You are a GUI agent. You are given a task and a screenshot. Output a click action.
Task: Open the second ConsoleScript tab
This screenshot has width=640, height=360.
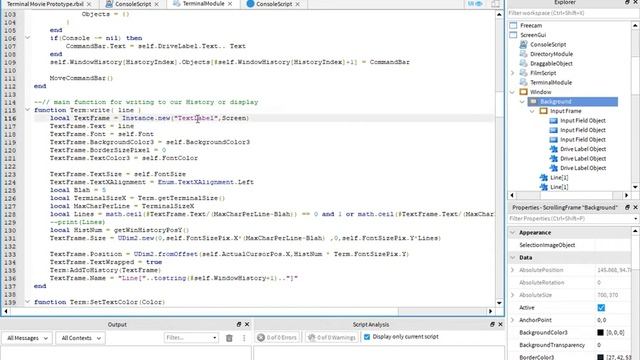pos(273,4)
